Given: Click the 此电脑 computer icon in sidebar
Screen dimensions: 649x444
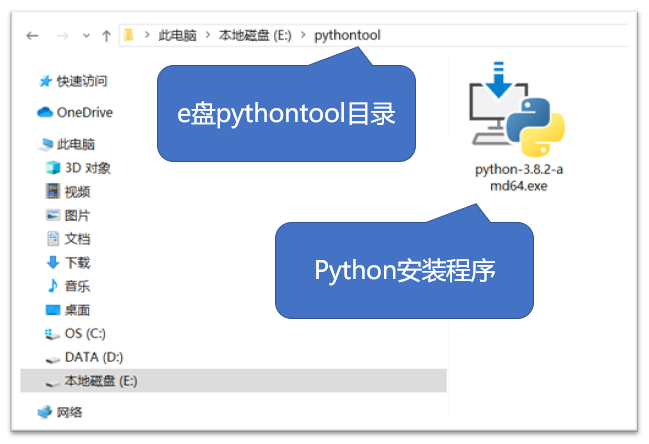Looking at the screenshot, I should [46, 144].
